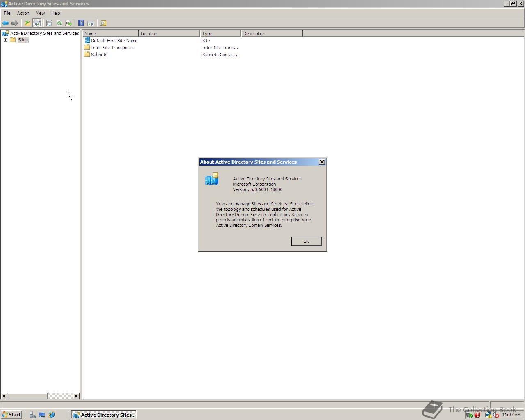
Task: Open Help using the blue question mark
Action: click(81, 23)
